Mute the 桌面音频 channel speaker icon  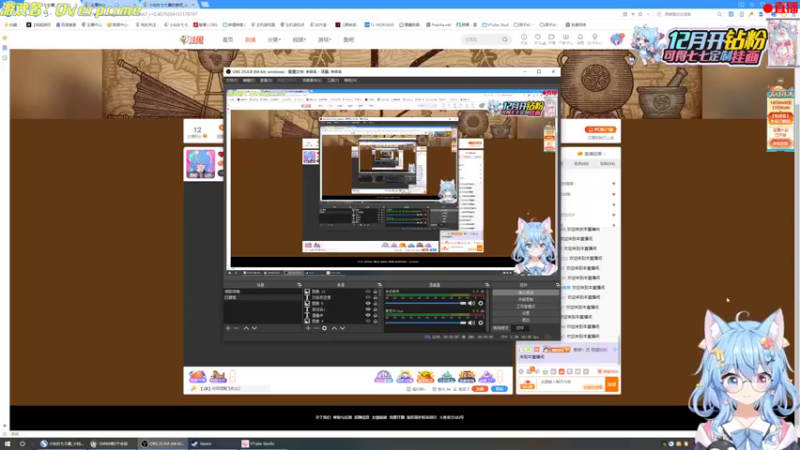(471, 304)
